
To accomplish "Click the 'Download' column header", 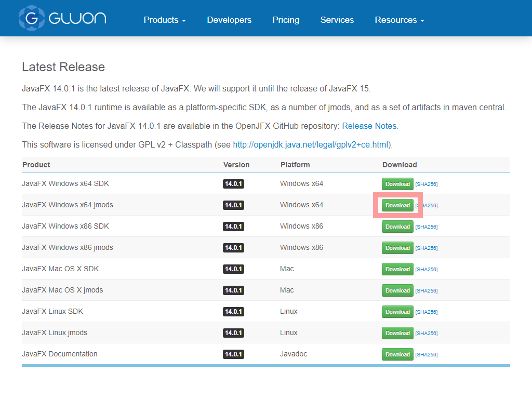I will click(400, 165).
